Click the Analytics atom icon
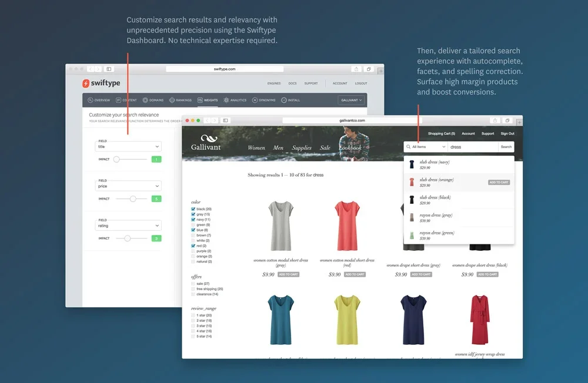The width and height of the screenshot is (588, 383). [x=226, y=100]
